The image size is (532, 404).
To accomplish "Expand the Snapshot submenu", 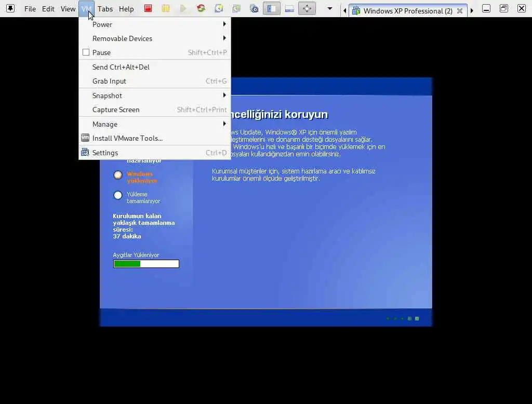I will coord(224,96).
